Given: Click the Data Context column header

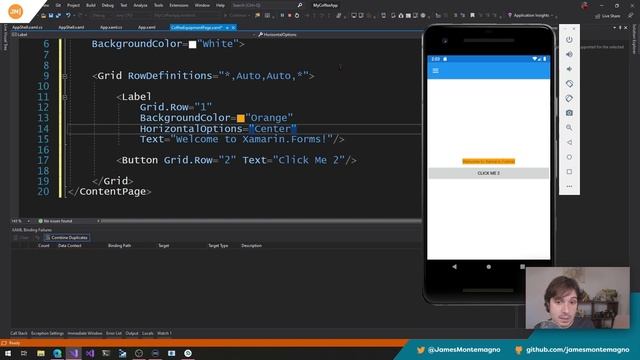Looking at the screenshot, I should point(70,246).
